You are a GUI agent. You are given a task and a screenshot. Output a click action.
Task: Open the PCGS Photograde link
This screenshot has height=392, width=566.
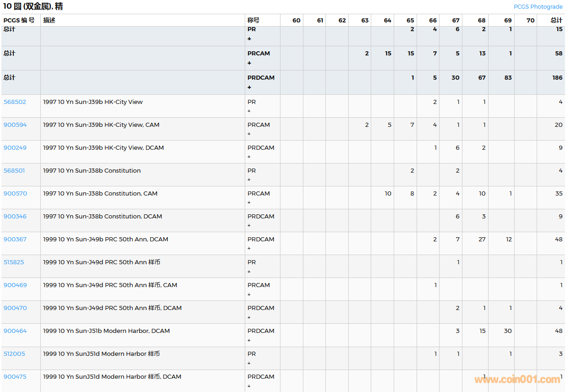point(538,6)
